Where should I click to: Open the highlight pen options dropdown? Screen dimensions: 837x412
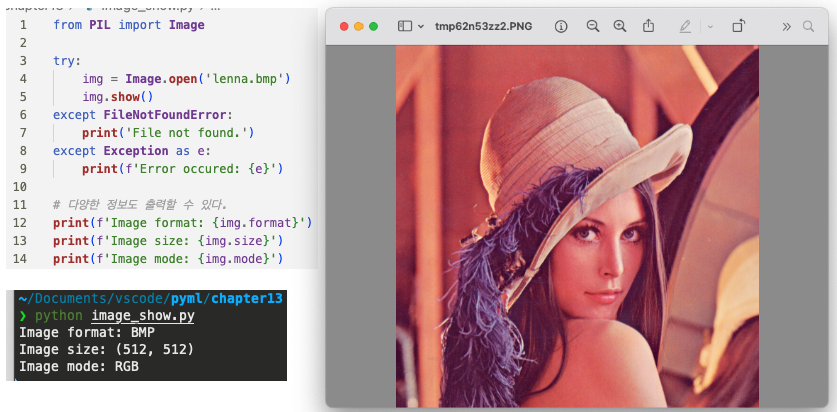pyautogui.click(x=709, y=26)
